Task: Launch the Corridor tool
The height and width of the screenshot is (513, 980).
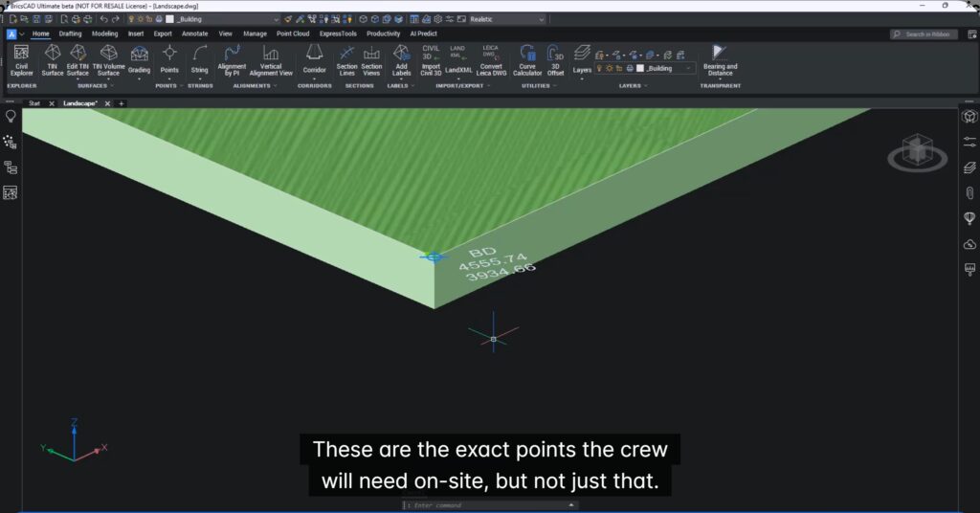Action: pos(314,57)
